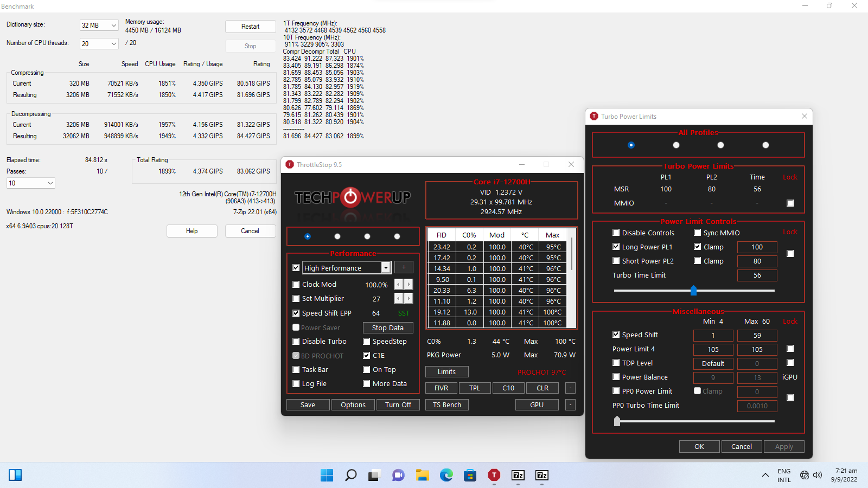Click the minus button next to GPU
This screenshot has height=488, width=868.
pyautogui.click(x=570, y=404)
